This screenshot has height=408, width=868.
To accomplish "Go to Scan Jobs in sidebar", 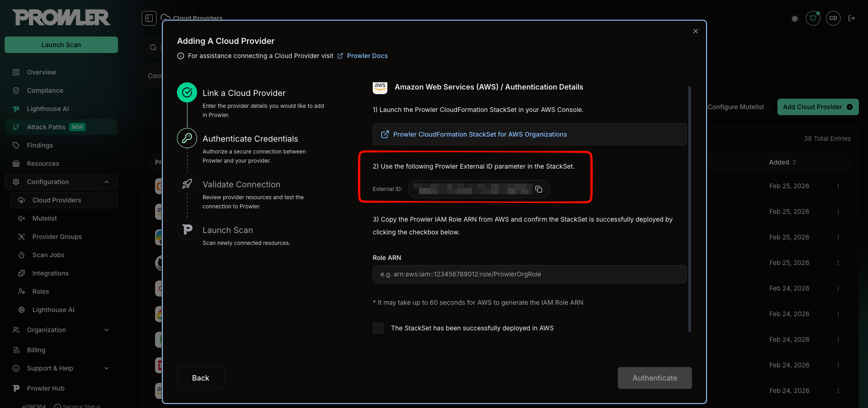I will pyautogui.click(x=48, y=255).
